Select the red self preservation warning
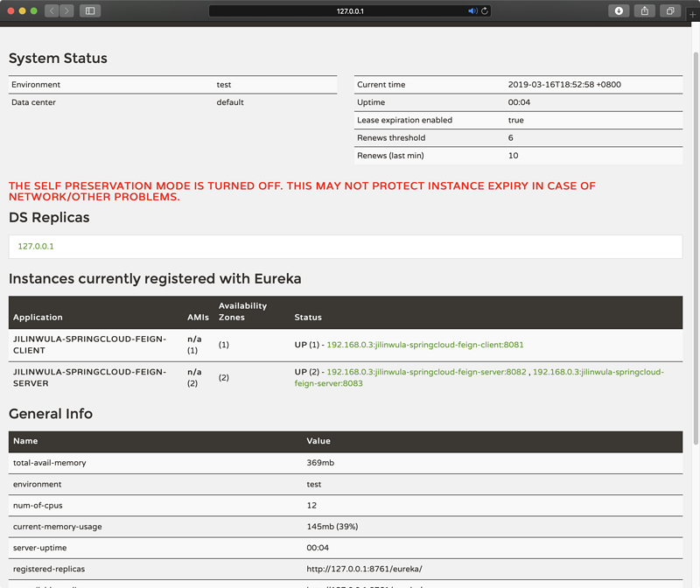The height and width of the screenshot is (588, 700). (302, 191)
